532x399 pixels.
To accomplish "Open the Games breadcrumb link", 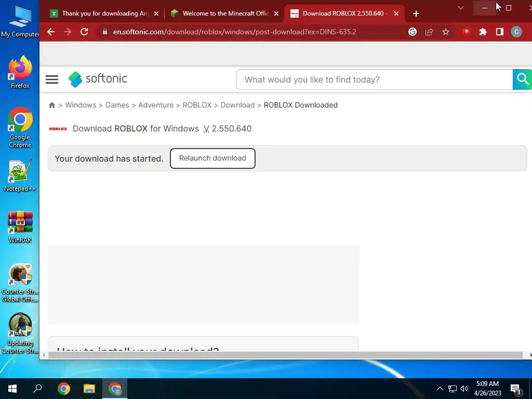I will 117,105.
